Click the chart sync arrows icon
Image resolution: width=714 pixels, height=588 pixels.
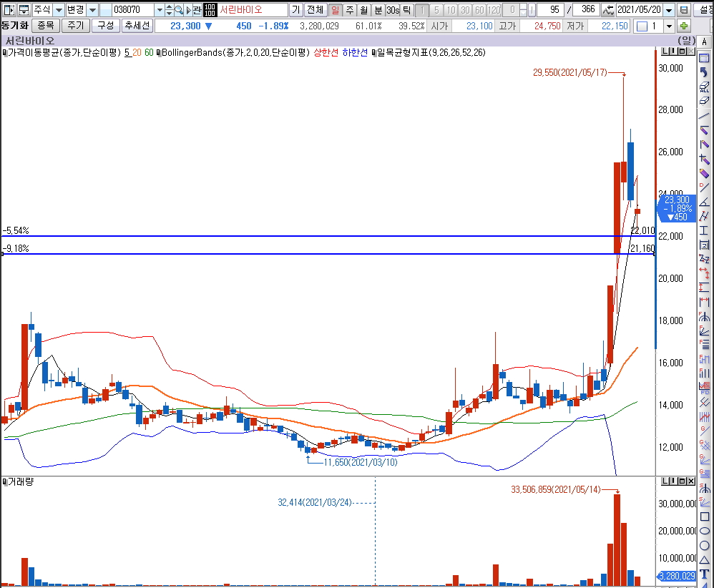pyautogui.click(x=608, y=9)
